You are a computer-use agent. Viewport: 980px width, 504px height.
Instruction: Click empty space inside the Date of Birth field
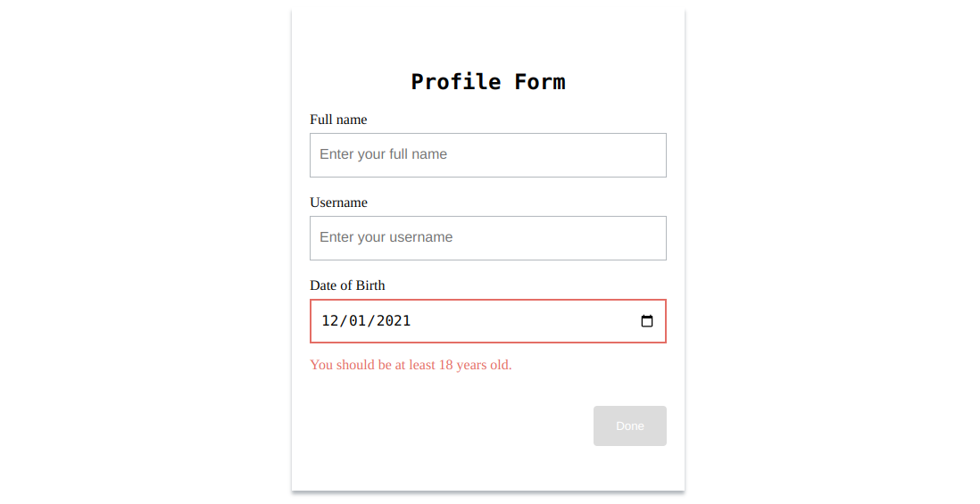[x=525, y=321]
